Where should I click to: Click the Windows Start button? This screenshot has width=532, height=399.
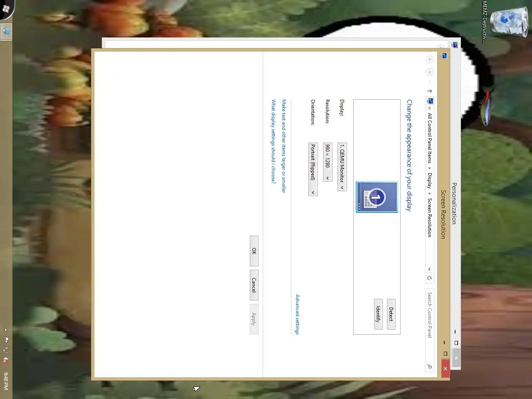(5, 9)
